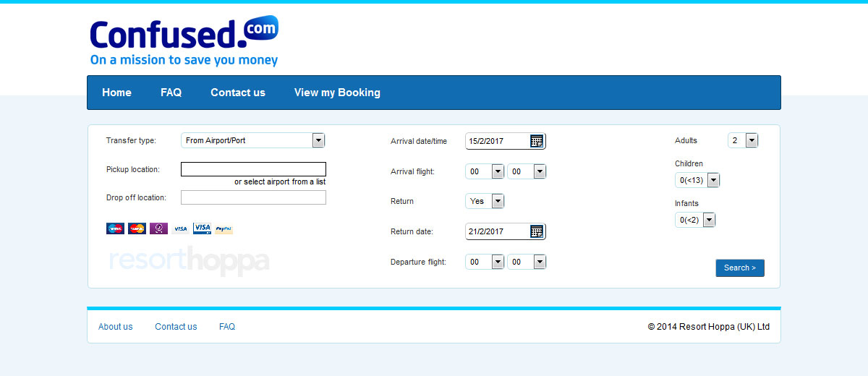
Task: Expand the Departure flight minutes dropdown
Action: [x=527, y=262]
